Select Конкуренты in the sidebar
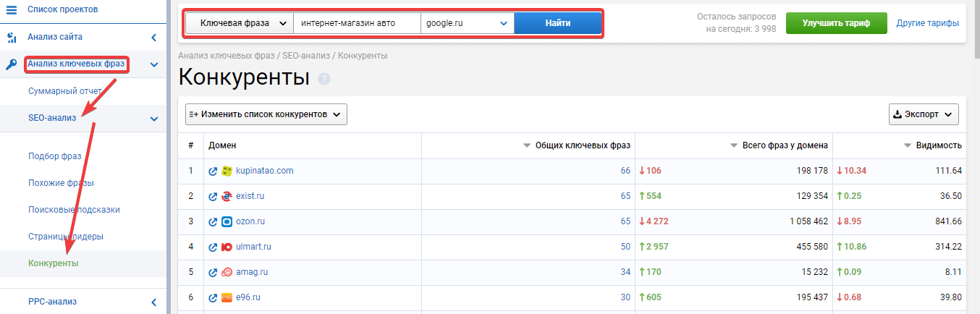 point(53,263)
